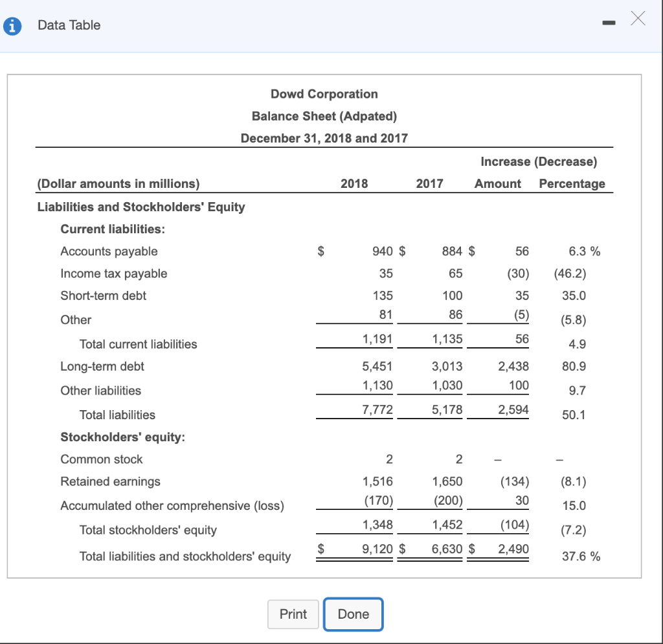This screenshot has width=663, height=644.
Task: Click Retained earnings percentage (8.1)
Action: [x=574, y=481]
